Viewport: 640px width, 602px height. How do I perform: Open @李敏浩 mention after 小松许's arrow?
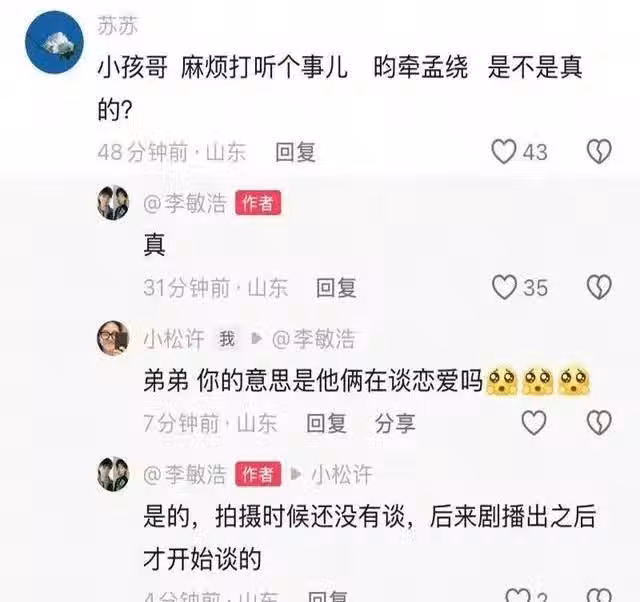point(313,339)
